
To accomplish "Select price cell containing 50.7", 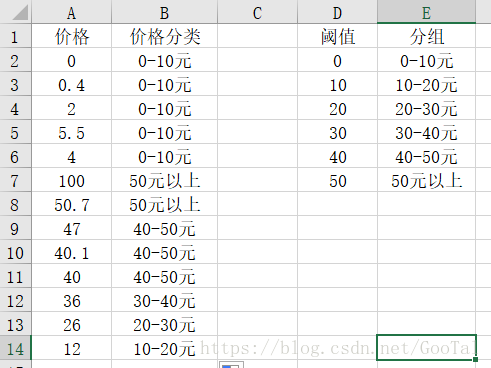I will pos(71,204).
